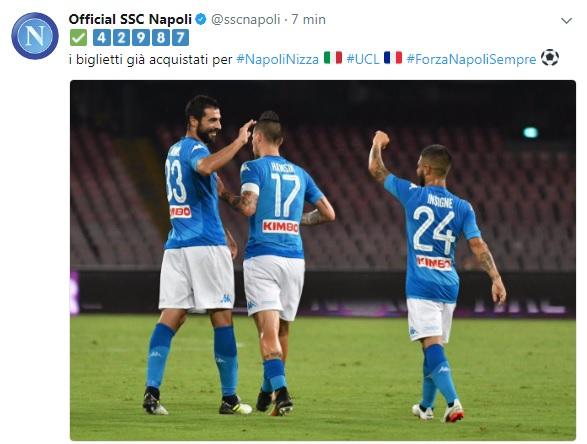The image size is (587, 444).
Task: Click the digit 4 keycap emoji
Action: click(101, 38)
